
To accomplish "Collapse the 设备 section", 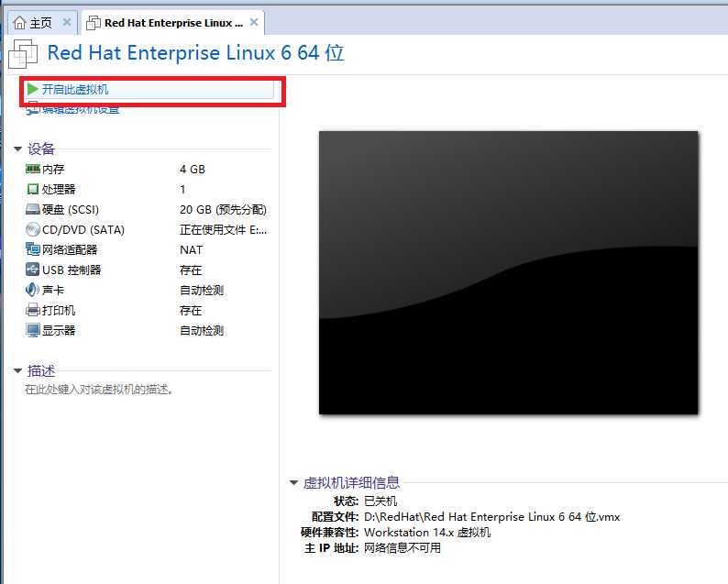I will pos(18,149).
